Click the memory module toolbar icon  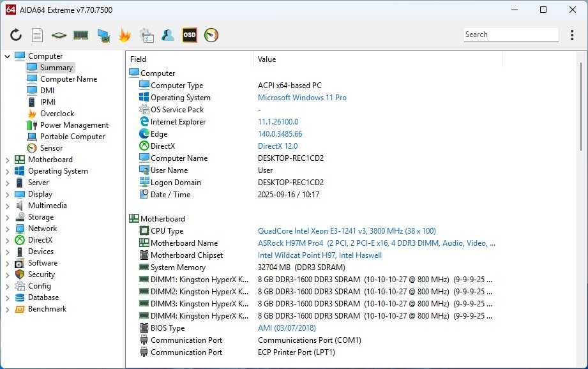point(80,35)
